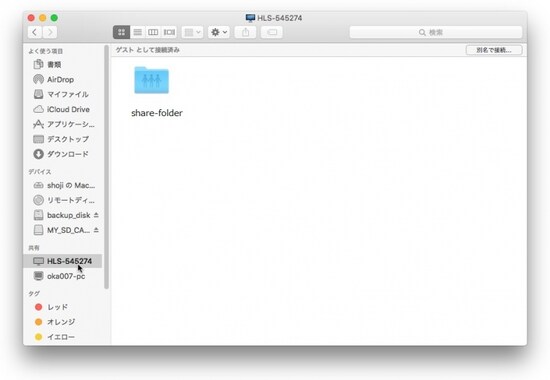Eject the MY_SD_CA... volume
The height and width of the screenshot is (380, 550).
pos(96,230)
